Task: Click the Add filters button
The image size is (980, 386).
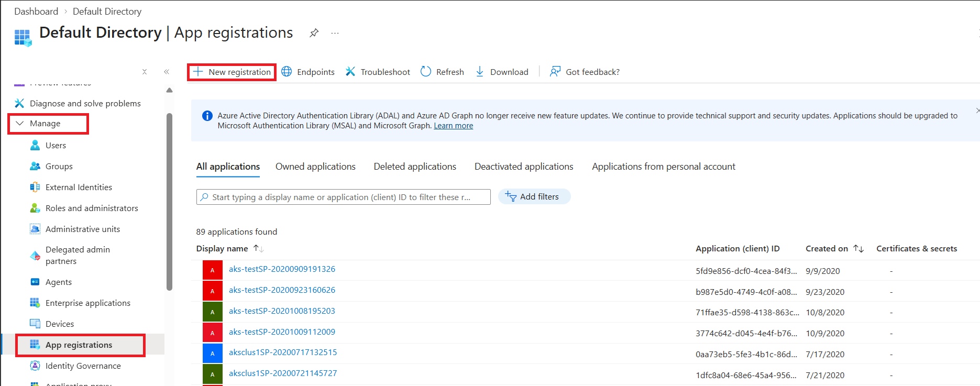Action: coord(534,196)
